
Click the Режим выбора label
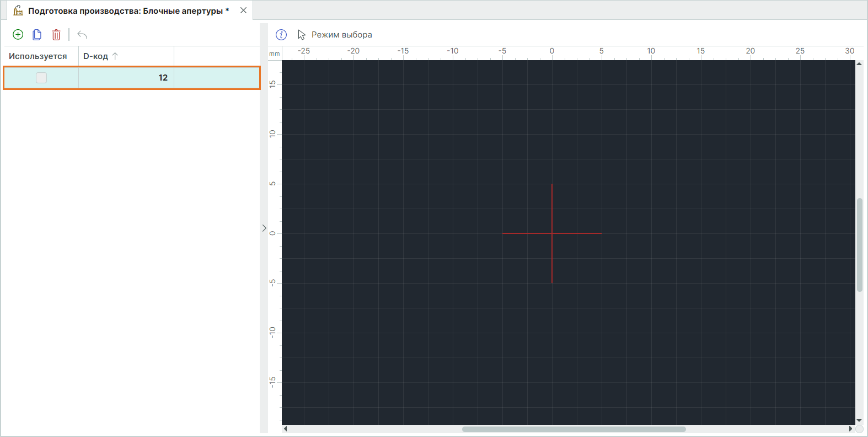(x=341, y=35)
